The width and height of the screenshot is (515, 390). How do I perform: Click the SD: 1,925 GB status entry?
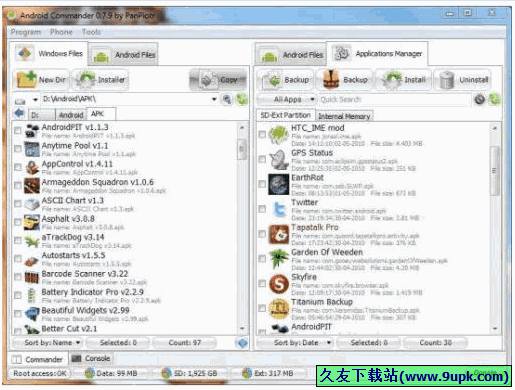189,373
